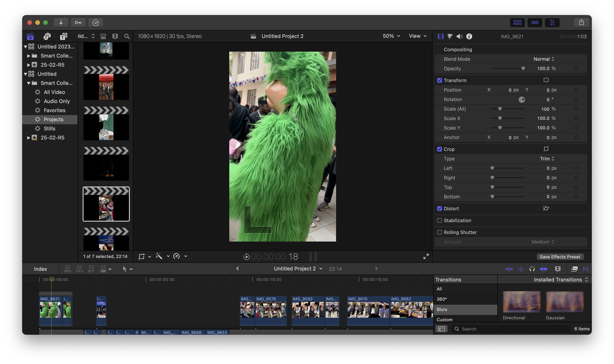Toggle viewer full screen arrows
The width and height of the screenshot is (614, 364).
click(x=426, y=256)
